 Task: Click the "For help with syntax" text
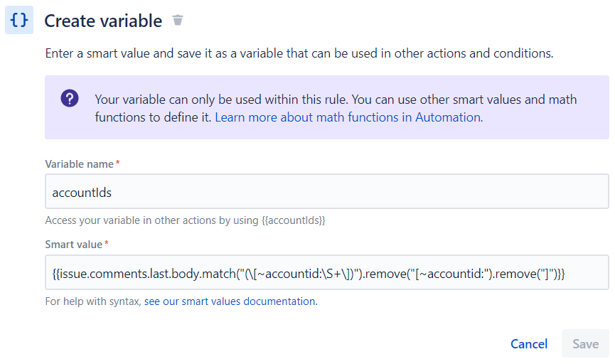point(93,301)
